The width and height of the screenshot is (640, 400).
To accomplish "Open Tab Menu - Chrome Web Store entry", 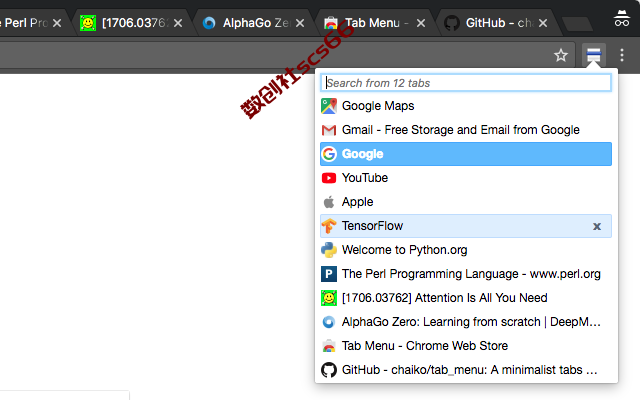I will point(466,346).
